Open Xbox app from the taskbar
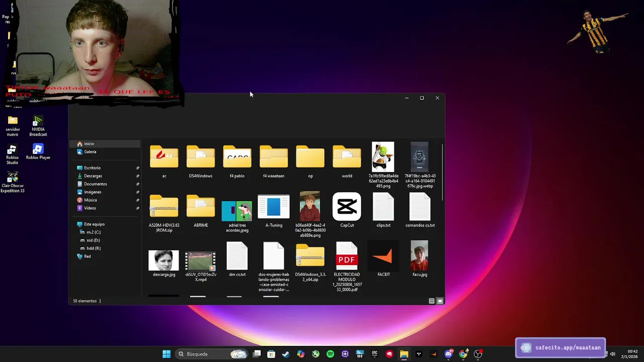644x362 pixels. pos(315,354)
